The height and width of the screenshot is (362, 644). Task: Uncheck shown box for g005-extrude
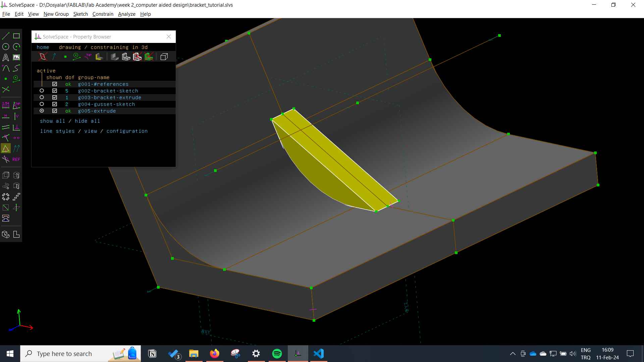55,111
